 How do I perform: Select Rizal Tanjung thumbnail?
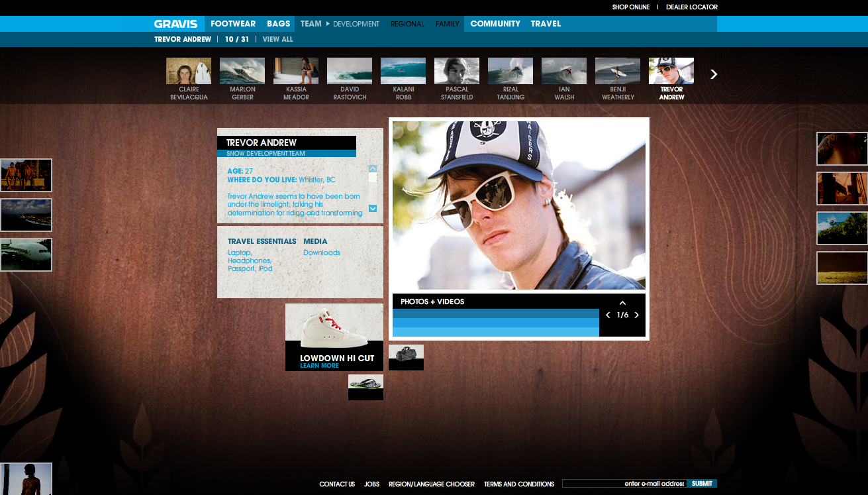pyautogui.click(x=510, y=71)
